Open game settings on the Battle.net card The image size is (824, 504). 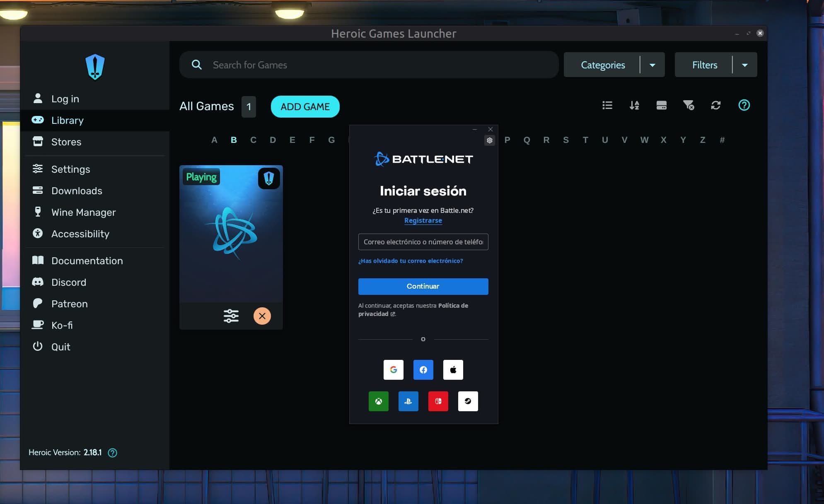(231, 316)
